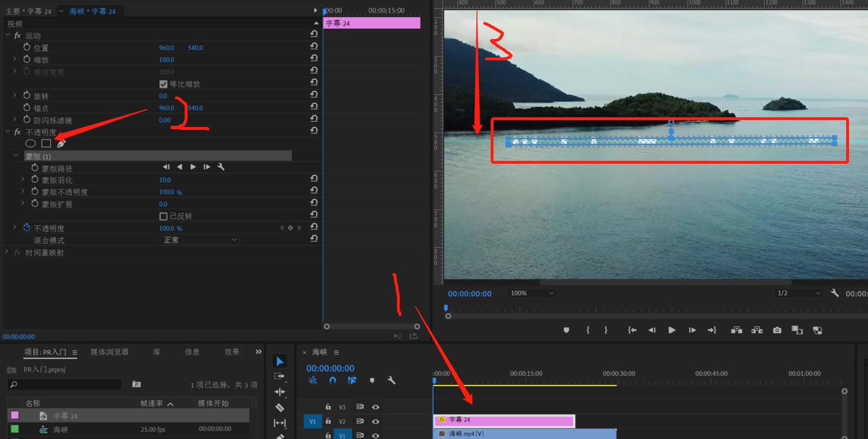Viewport: 868px width, 439px height.
Task: Open the 100% zoom level dropdown
Action: pos(531,293)
